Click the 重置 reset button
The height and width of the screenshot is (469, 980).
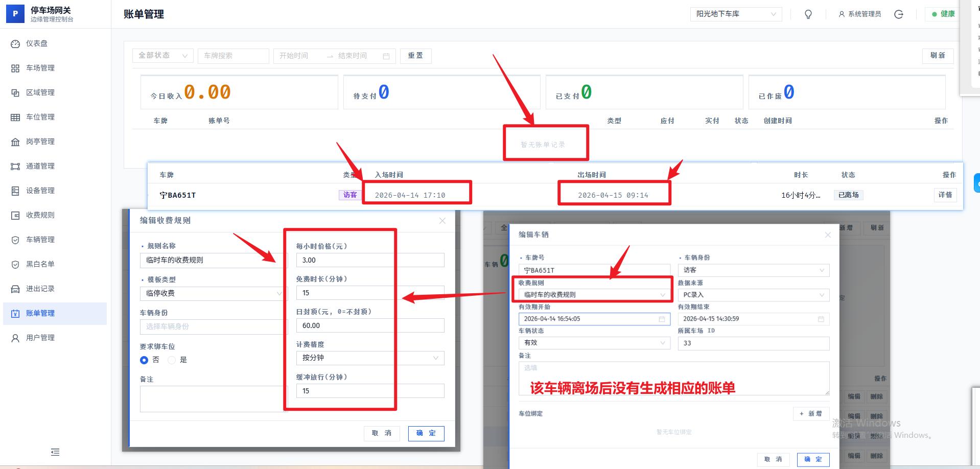point(415,56)
